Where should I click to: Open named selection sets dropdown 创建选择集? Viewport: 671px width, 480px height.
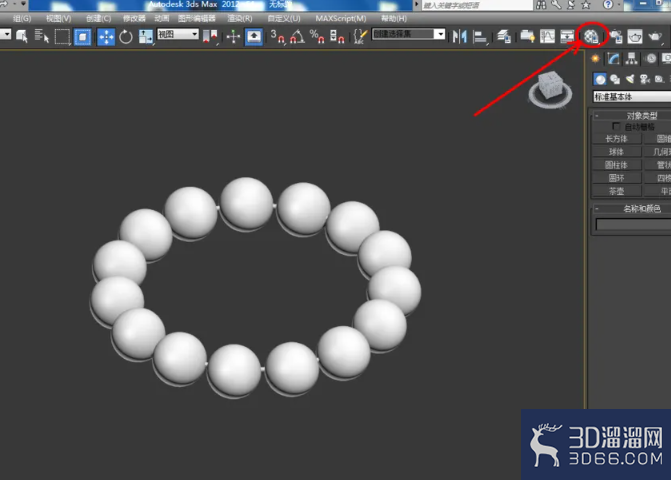pyautogui.click(x=408, y=34)
